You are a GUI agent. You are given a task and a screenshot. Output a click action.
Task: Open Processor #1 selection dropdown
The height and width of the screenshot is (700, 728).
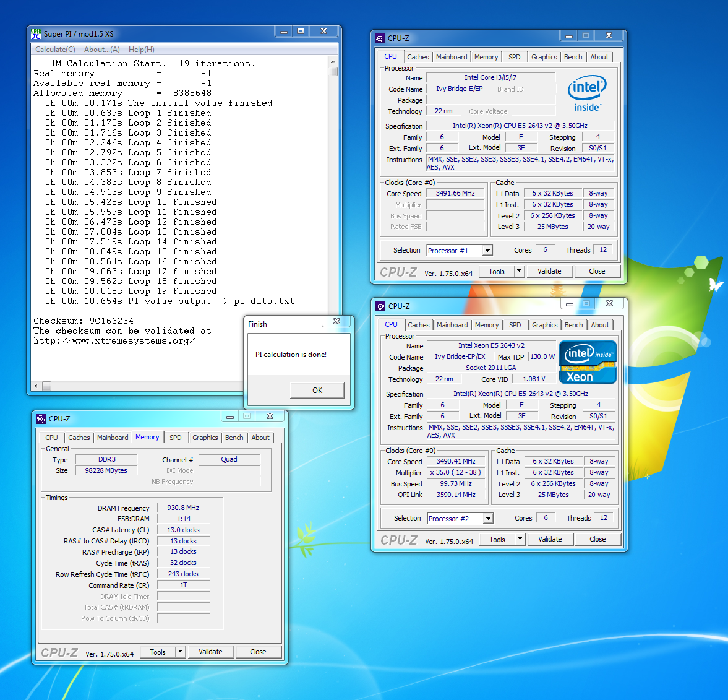(487, 251)
